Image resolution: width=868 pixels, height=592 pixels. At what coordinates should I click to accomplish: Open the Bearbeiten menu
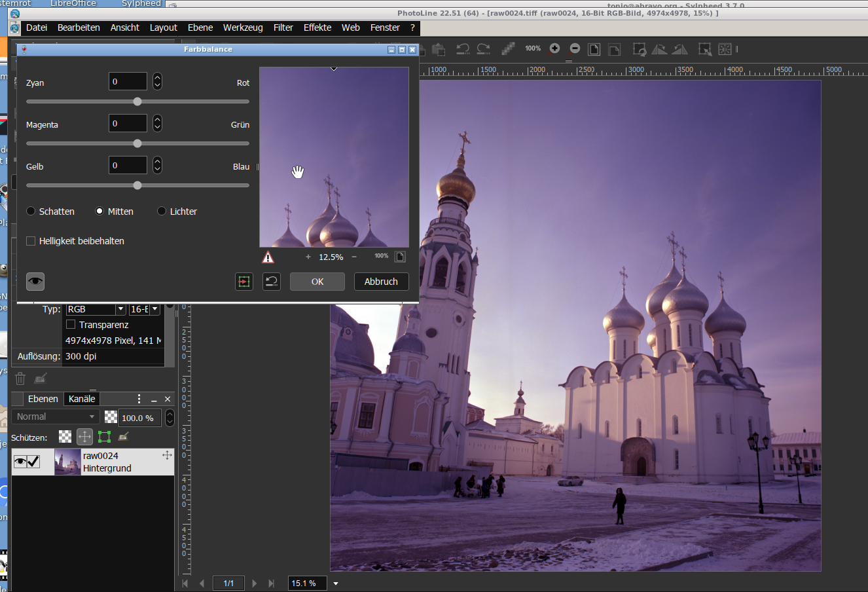tap(79, 28)
